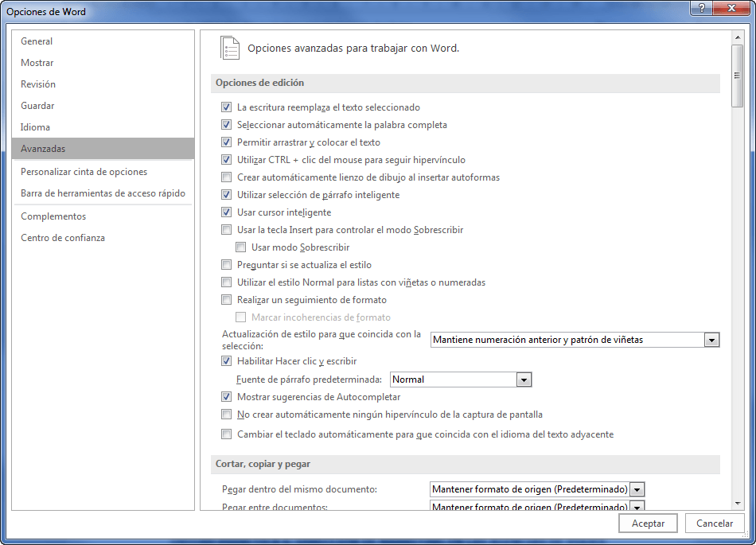Enable 'Preguntar si se actualiza el estilo'
Viewport: 756px width, 545px height.
[227, 265]
